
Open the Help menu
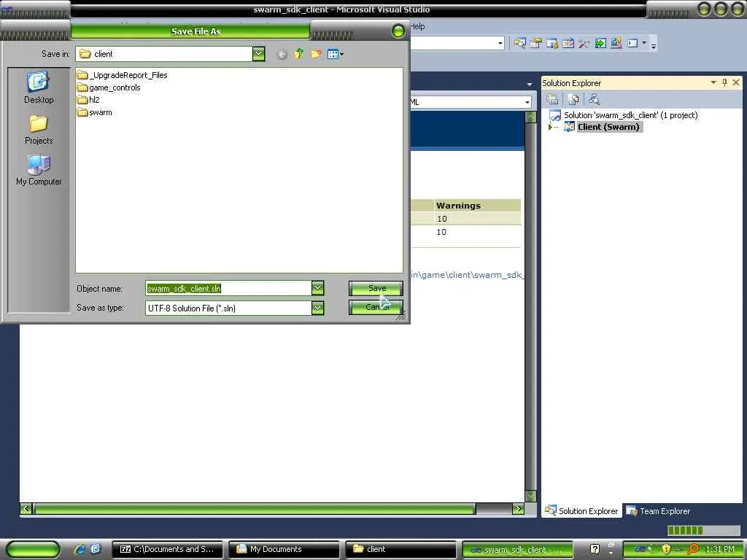click(x=418, y=27)
